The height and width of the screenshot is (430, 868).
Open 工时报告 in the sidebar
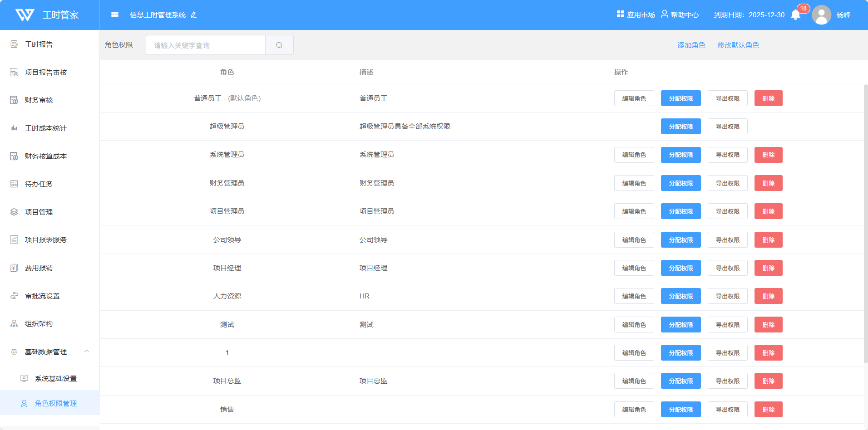[x=39, y=44]
